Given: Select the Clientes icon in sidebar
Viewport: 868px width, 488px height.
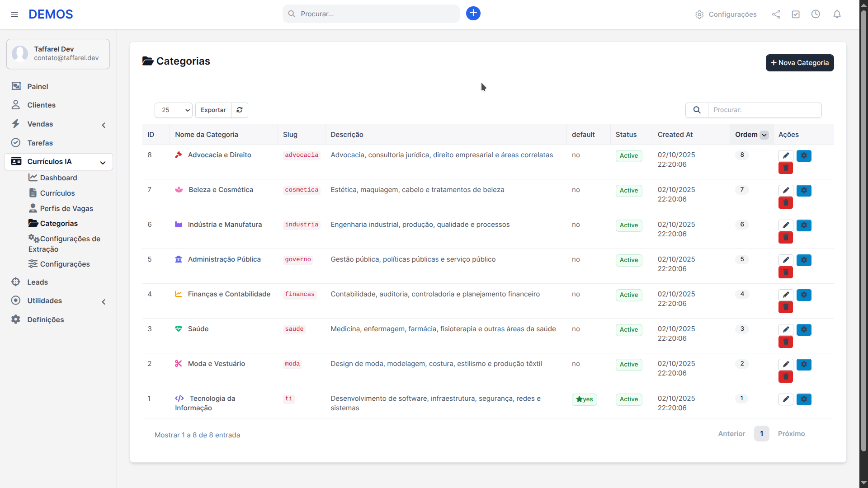Looking at the screenshot, I should [16, 105].
